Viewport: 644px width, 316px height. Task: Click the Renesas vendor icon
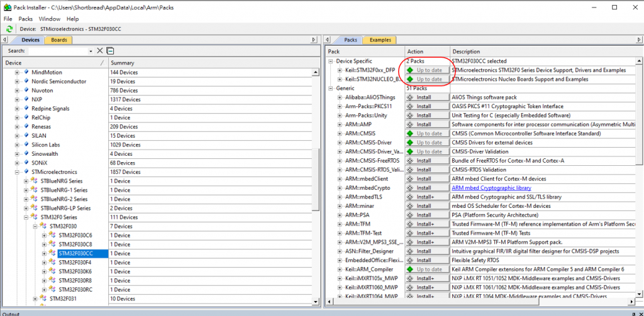26,126
